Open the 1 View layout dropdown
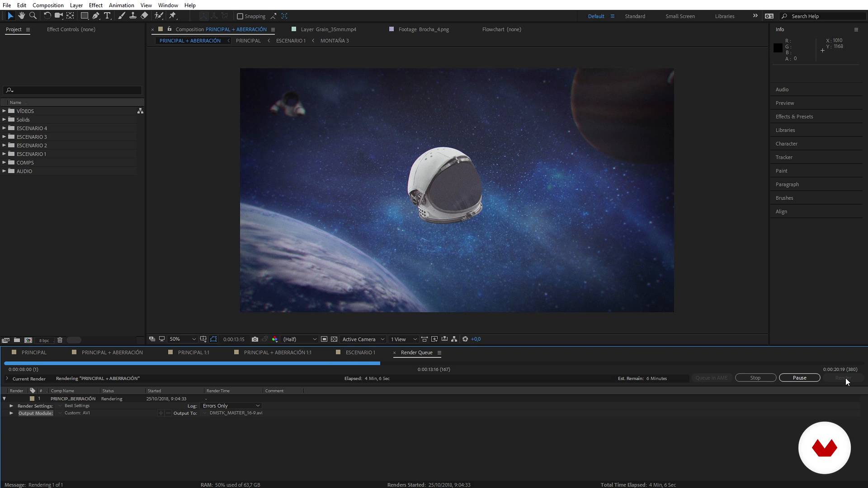 point(404,339)
